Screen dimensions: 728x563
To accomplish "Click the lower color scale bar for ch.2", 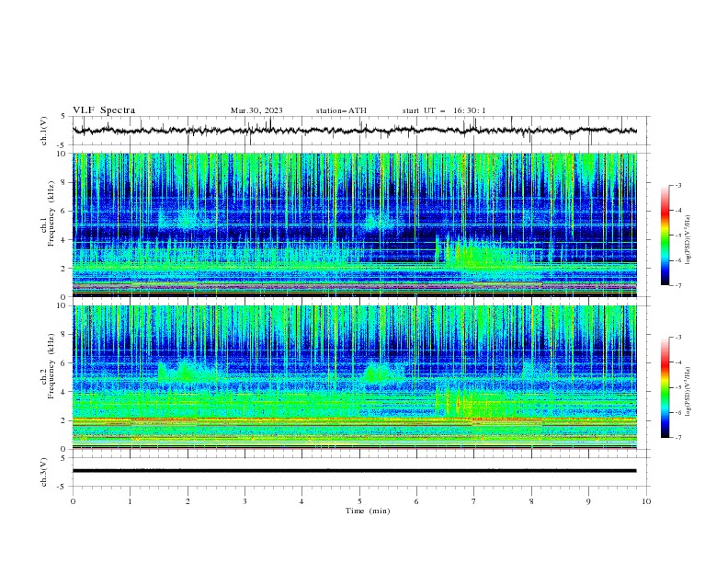I will coord(665,387).
